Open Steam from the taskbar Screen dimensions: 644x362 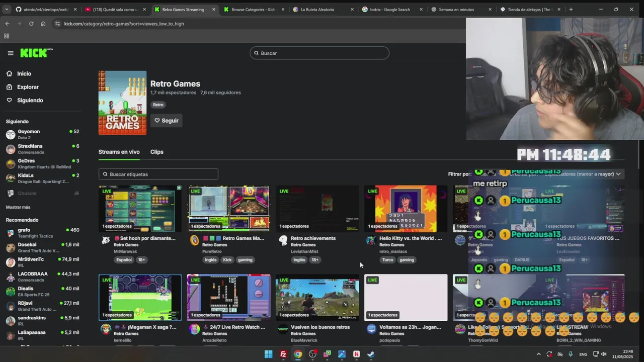tap(371, 354)
